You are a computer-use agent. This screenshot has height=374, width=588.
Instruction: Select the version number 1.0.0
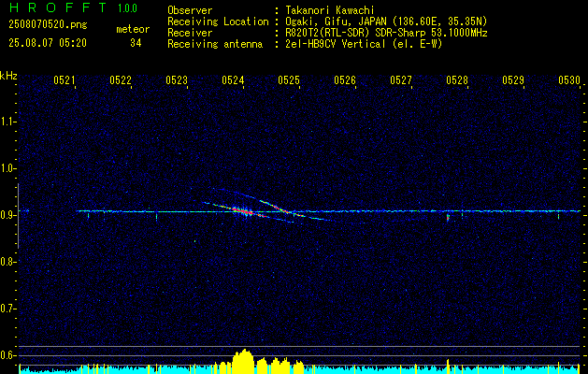point(127,8)
